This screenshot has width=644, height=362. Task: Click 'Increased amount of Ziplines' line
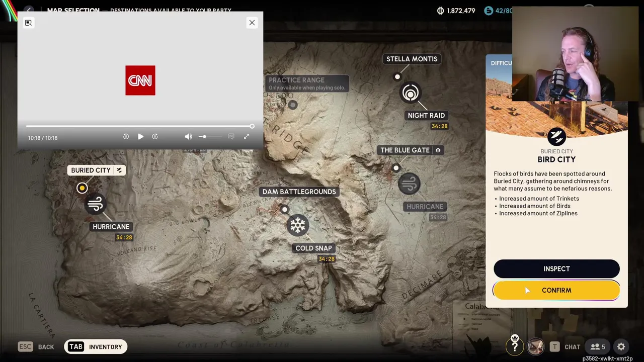point(538,213)
